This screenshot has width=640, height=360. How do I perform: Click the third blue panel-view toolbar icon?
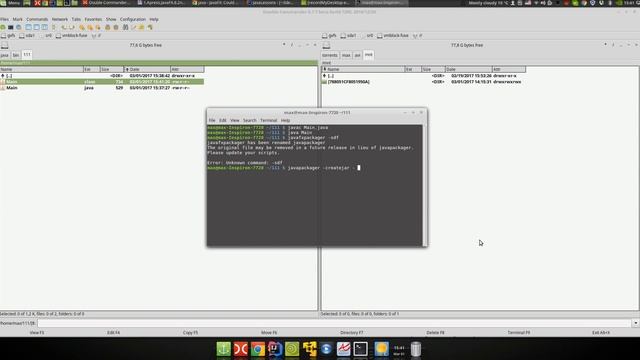(44, 27)
